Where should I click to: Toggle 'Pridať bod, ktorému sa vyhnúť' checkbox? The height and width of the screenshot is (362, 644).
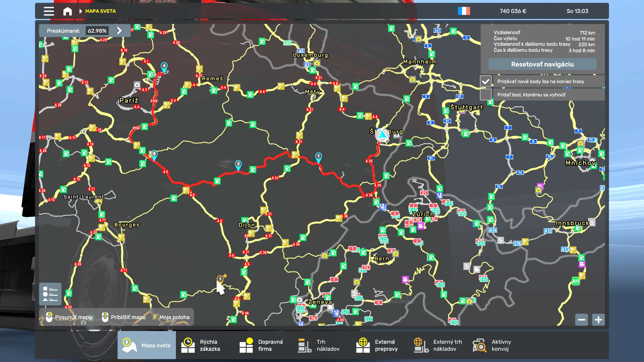[486, 95]
